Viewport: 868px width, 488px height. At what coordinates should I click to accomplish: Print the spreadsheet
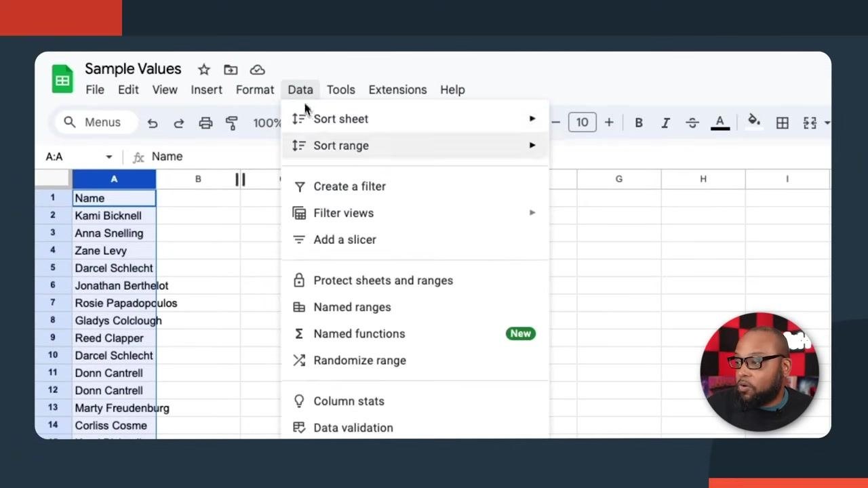coord(205,123)
